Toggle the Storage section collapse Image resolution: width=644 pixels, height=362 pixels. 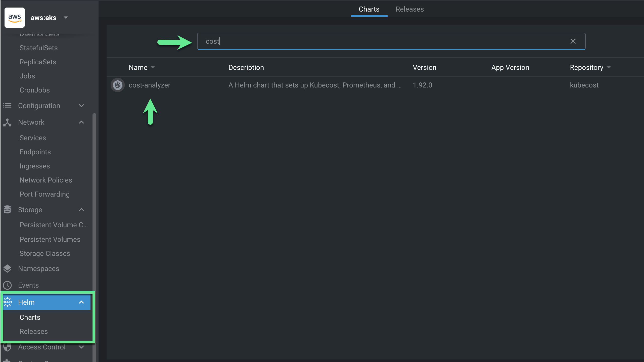[x=81, y=210]
